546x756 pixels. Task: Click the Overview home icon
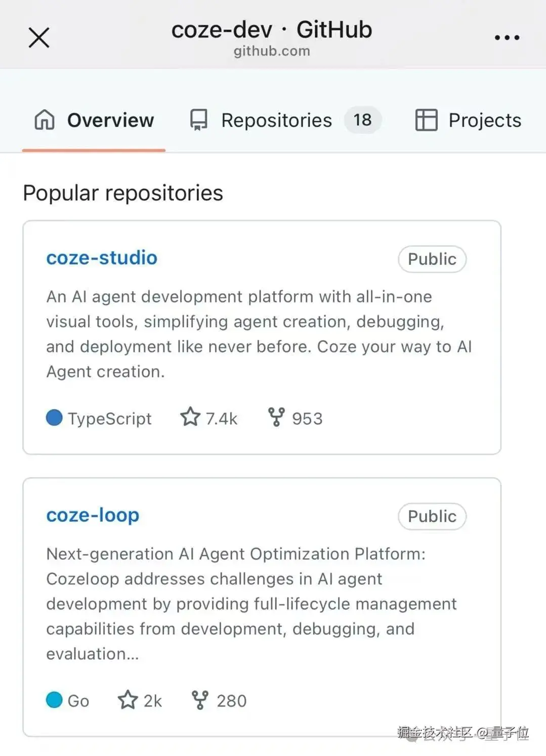[x=45, y=120]
